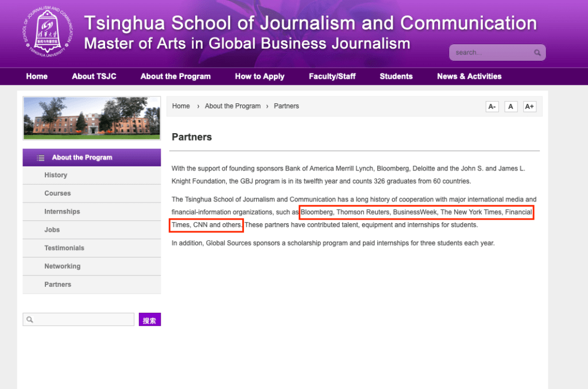Open the Home menu item

[x=37, y=76]
